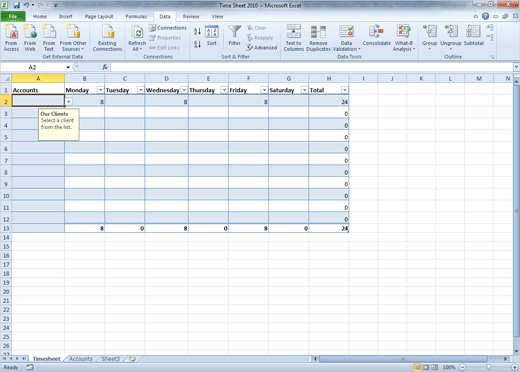Open the Text to Columns tool
The image size is (520, 372).
click(293, 38)
